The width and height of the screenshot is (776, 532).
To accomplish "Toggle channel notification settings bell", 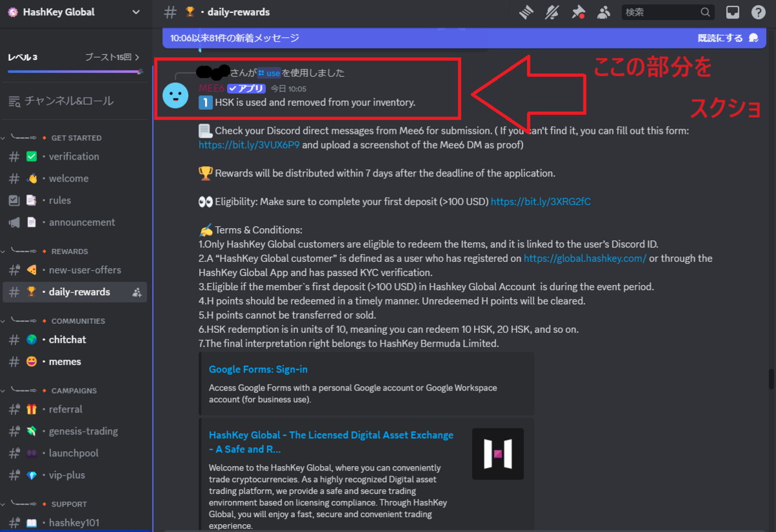I will click(x=552, y=12).
